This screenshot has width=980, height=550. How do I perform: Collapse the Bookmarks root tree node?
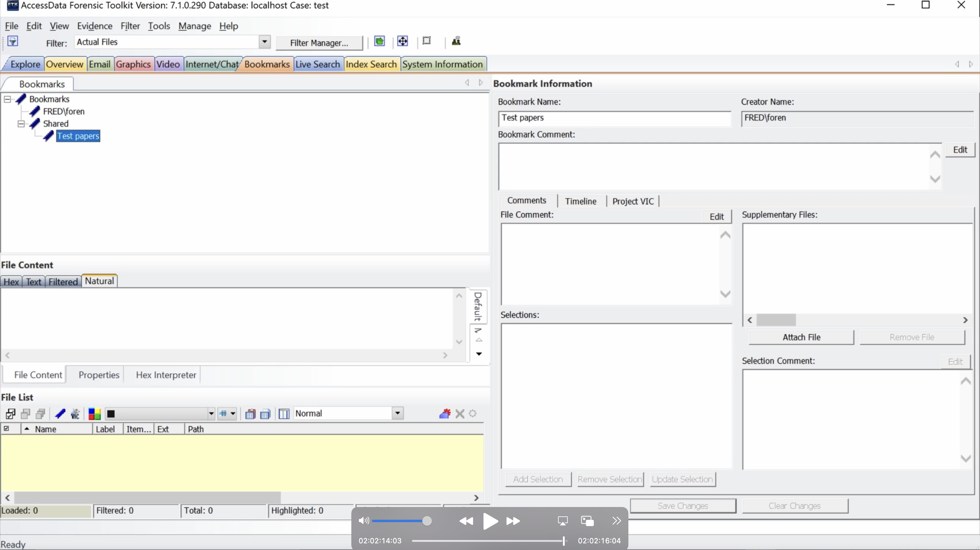click(x=7, y=99)
